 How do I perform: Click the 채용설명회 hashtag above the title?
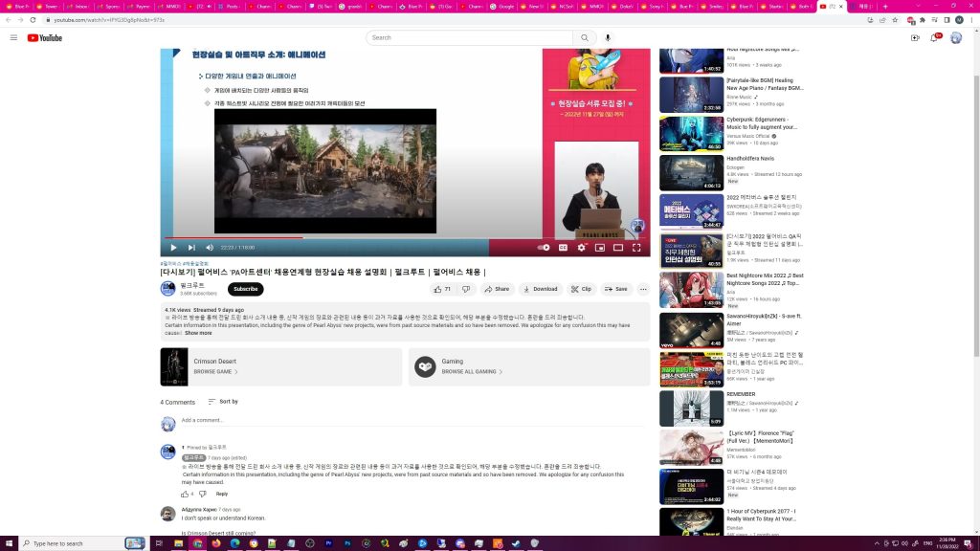click(x=195, y=264)
